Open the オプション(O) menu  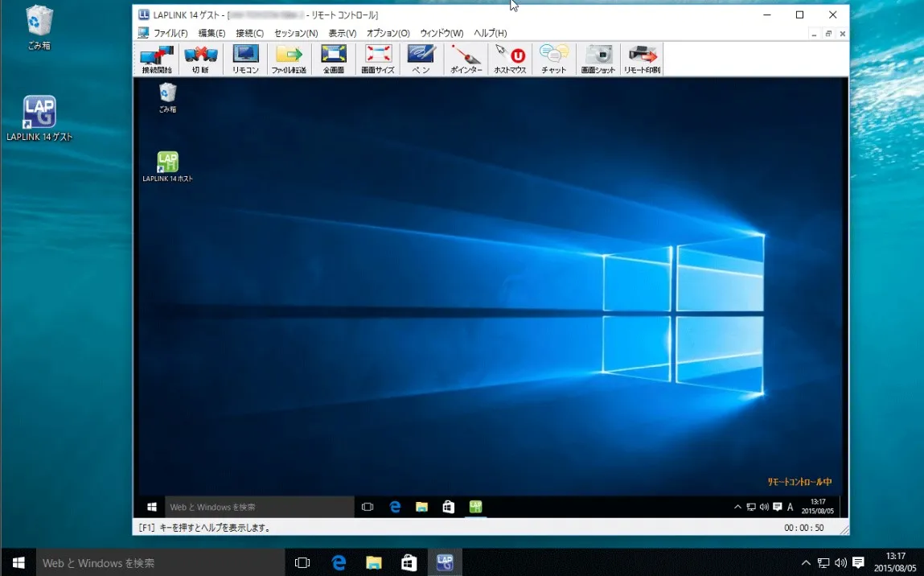click(x=388, y=33)
